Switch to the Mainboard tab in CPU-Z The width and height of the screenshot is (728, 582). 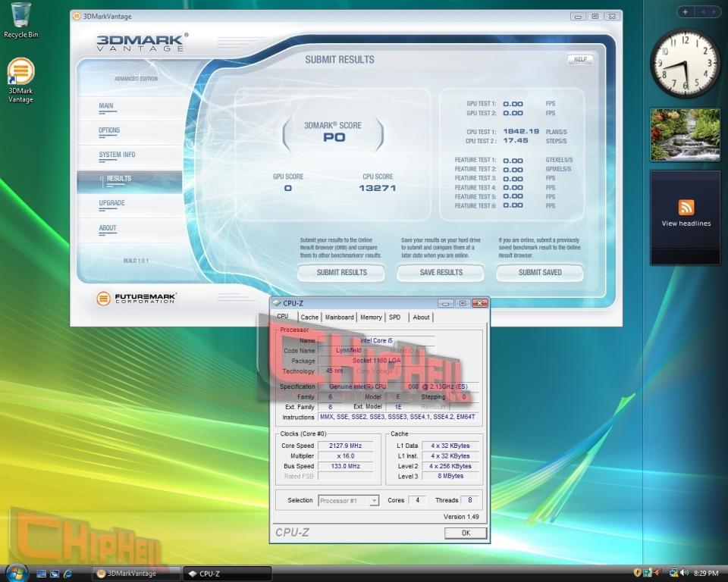click(x=340, y=317)
